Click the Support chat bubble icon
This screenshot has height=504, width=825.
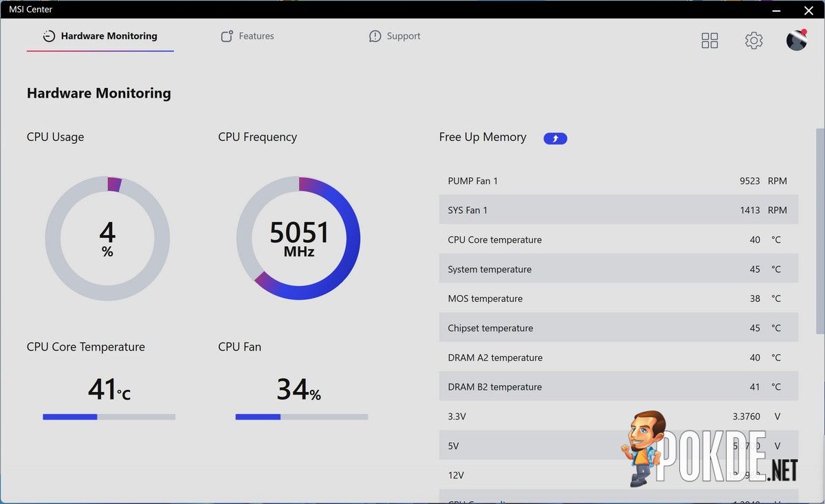(375, 36)
